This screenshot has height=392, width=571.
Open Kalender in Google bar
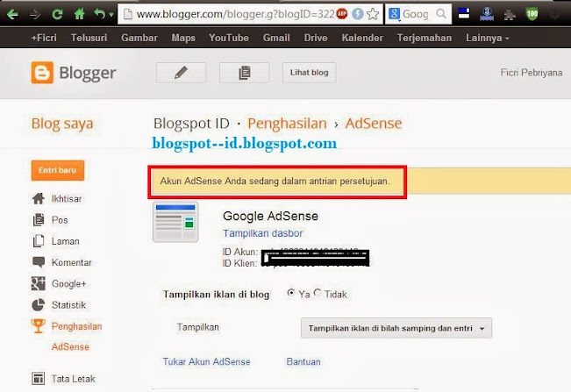click(x=362, y=38)
